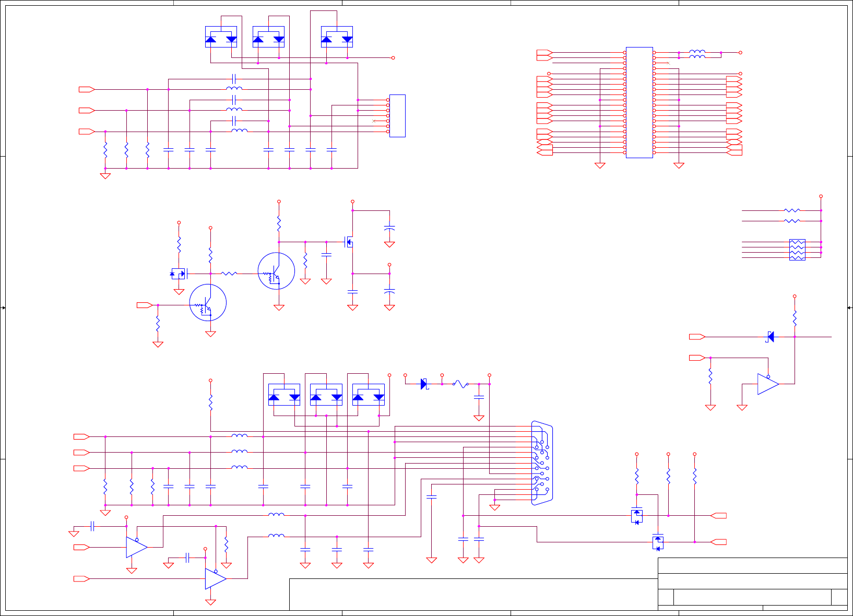Viewport: 853px width, 616px height.
Task: Select rightmost dual-diode package above VGA lines
Action: 369,395
